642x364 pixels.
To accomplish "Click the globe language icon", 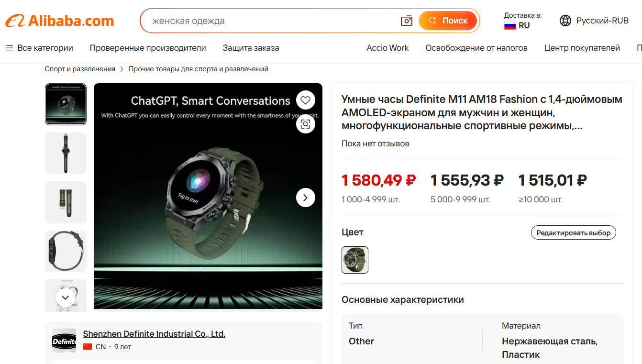I will pyautogui.click(x=565, y=21).
